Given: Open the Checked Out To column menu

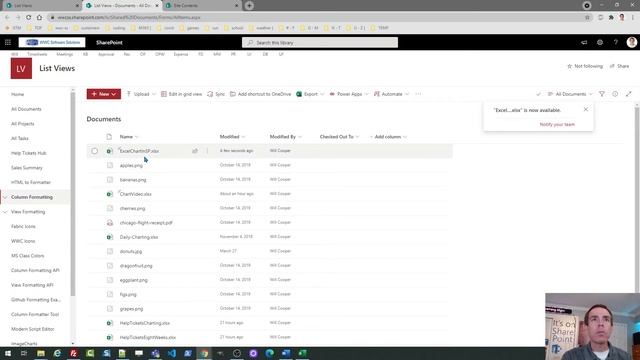Looking at the screenshot, I should pos(339,137).
